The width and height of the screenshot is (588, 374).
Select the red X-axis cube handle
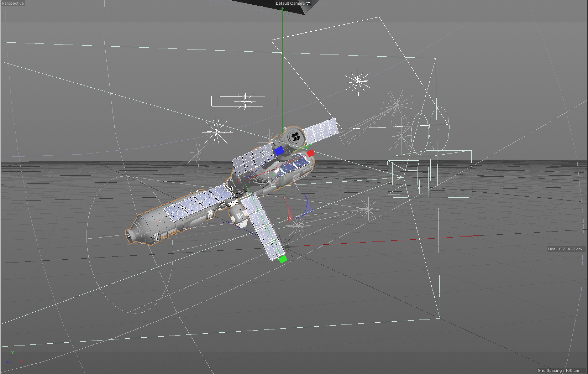(x=311, y=153)
